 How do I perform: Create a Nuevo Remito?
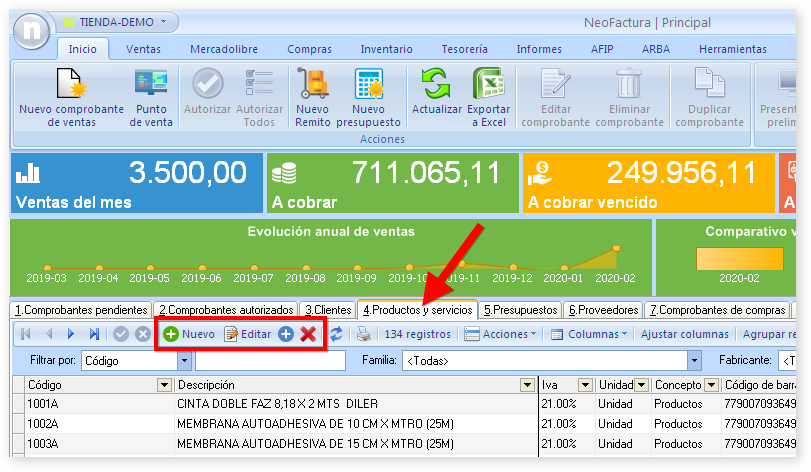312,84
